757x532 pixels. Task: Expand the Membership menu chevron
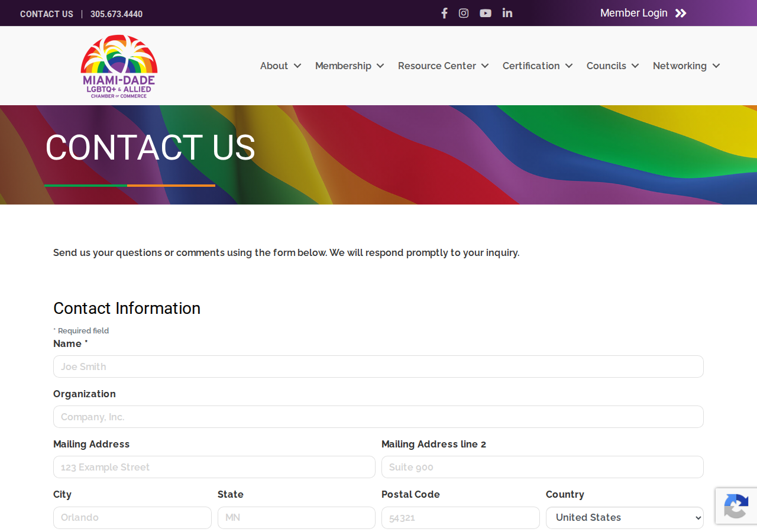(380, 66)
